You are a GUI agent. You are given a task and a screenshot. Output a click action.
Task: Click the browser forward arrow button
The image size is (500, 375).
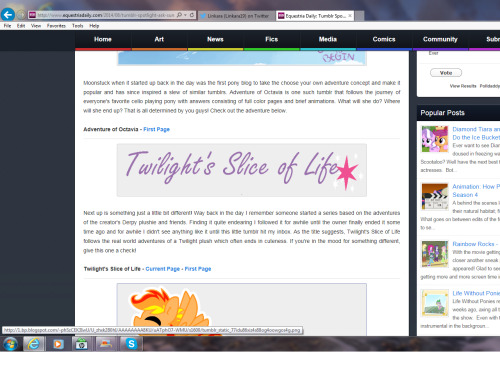point(21,15)
